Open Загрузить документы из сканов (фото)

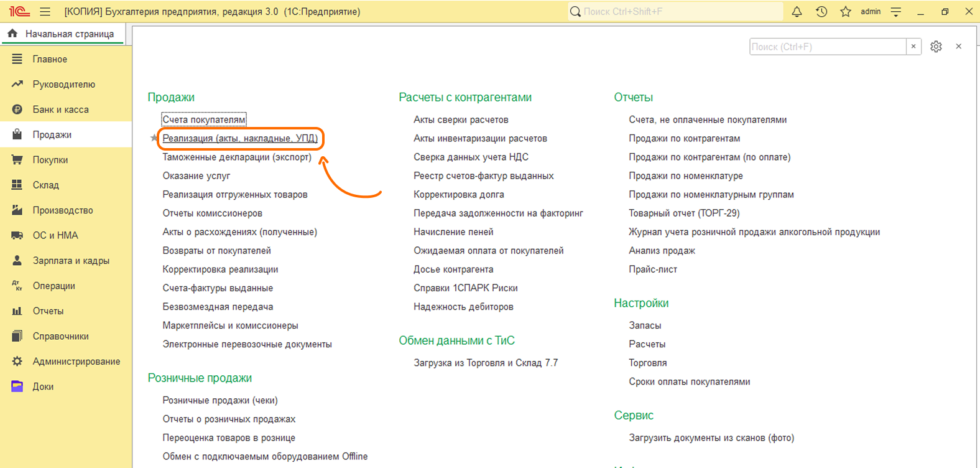click(x=711, y=438)
